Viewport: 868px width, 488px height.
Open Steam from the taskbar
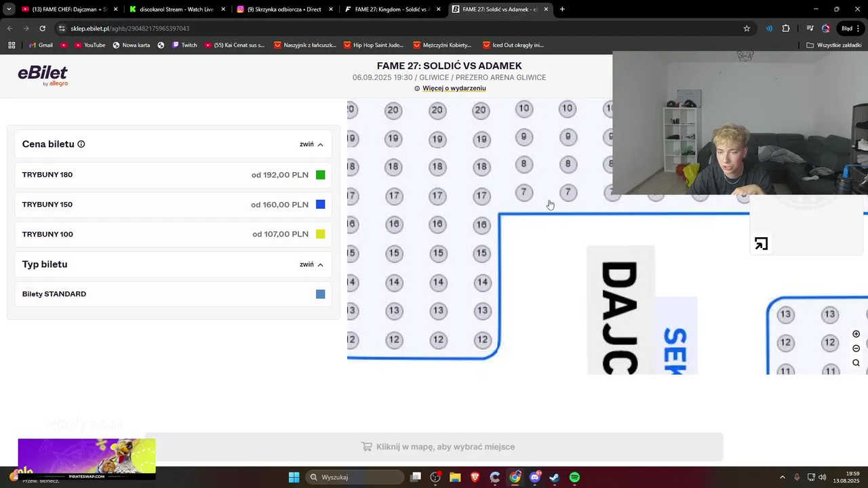[x=554, y=477]
